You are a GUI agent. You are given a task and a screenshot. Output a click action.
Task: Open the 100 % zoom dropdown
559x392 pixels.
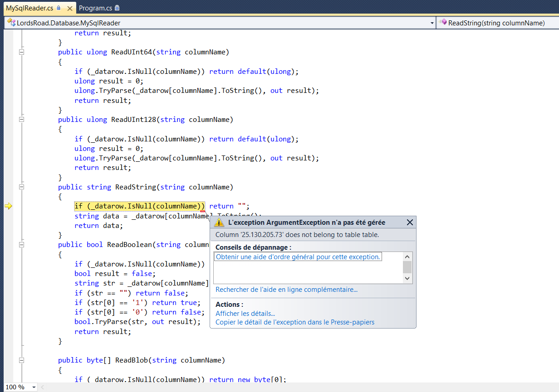[x=34, y=387]
